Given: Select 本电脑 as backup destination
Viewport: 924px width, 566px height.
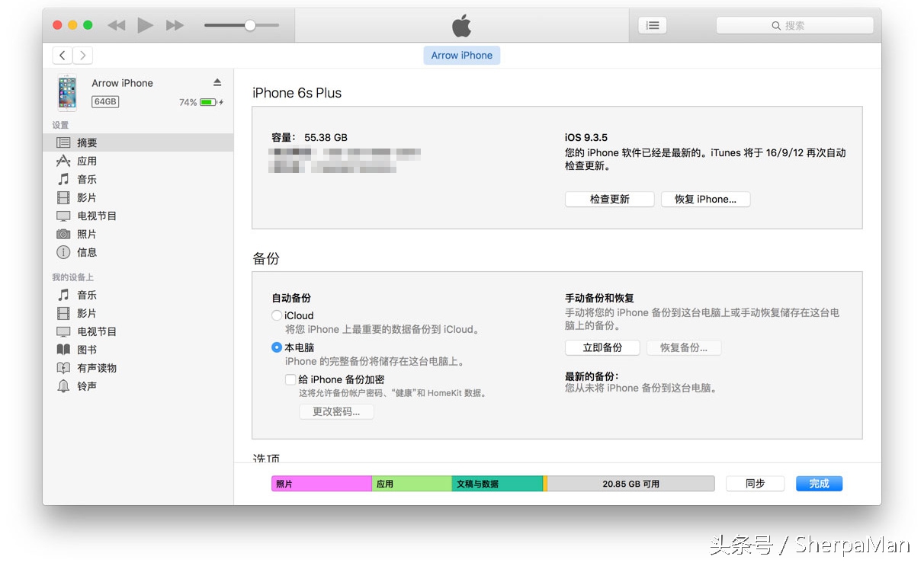Looking at the screenshot, I should (276, 347).
